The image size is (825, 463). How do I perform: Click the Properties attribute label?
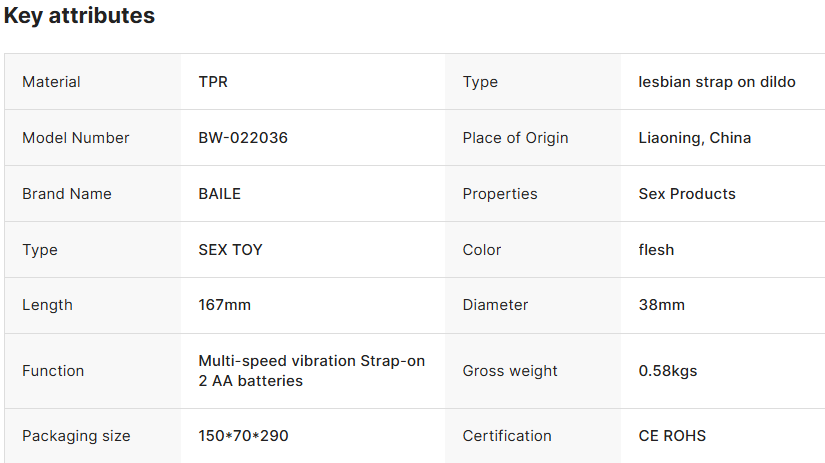point(500,194)
